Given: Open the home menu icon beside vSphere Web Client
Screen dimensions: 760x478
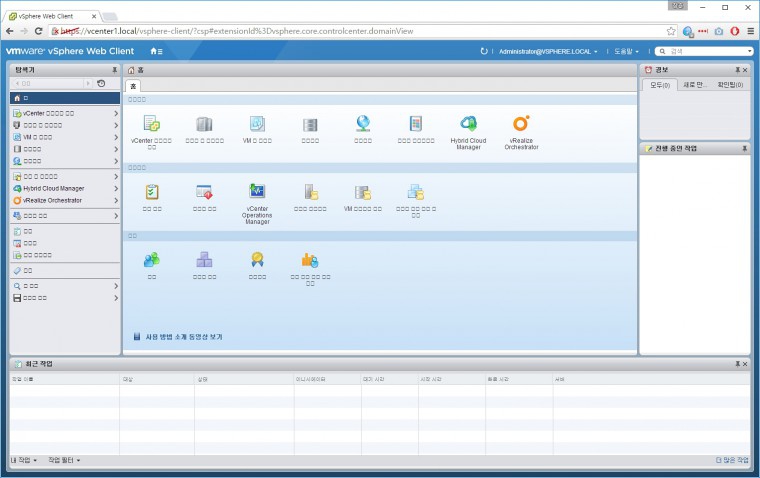Looking at the screenshot, I should tap(156, 51).
